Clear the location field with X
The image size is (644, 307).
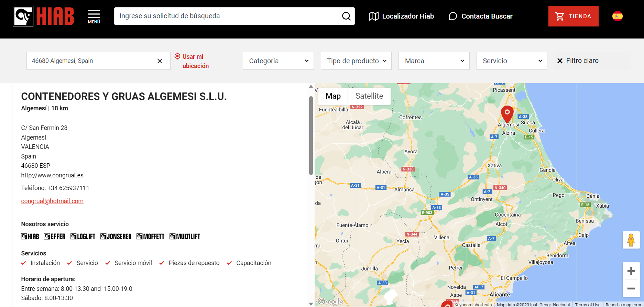coord(160,61)
